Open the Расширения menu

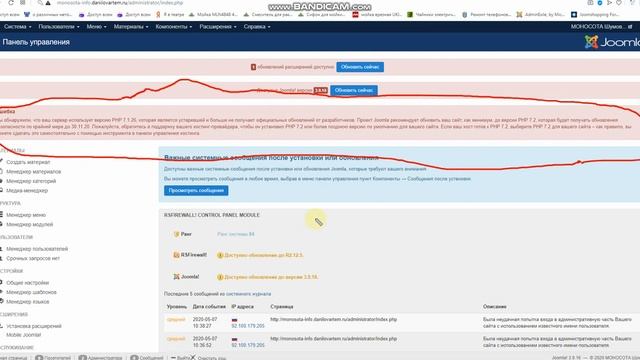pyautogui.click(x=218, y=27)
